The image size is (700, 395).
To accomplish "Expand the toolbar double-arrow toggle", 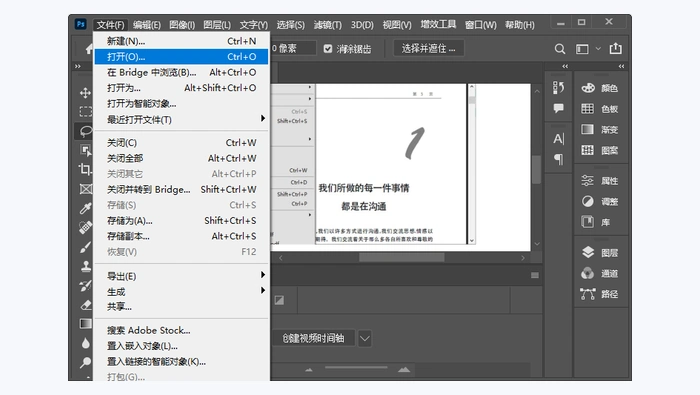I will point(78,66).
